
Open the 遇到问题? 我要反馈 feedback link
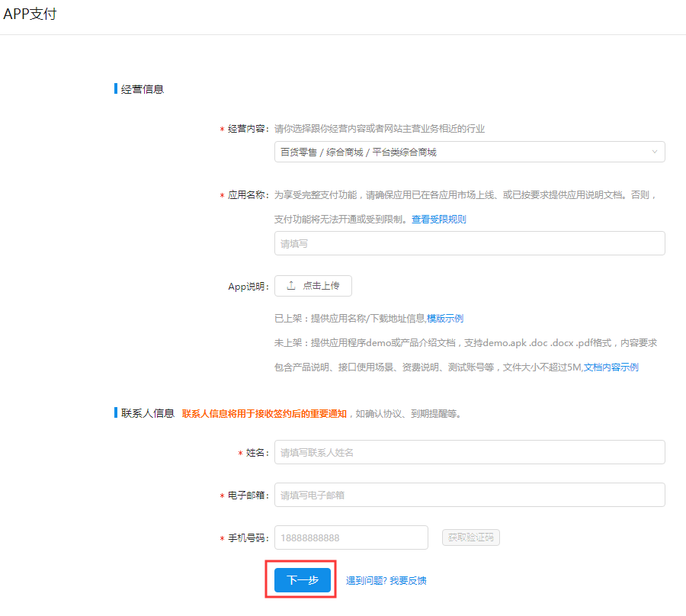click(x=386, y=580)
